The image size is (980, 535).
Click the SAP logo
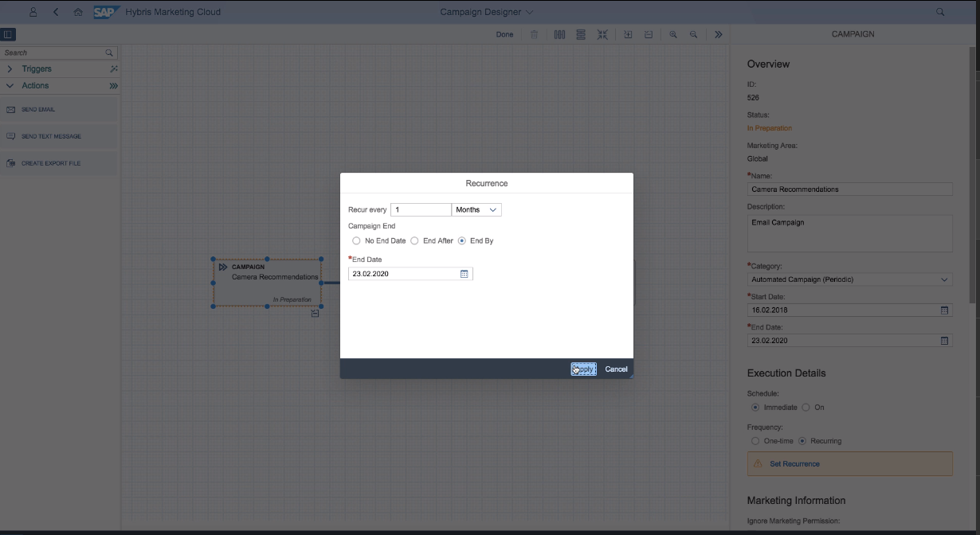(x=107, y=12)
